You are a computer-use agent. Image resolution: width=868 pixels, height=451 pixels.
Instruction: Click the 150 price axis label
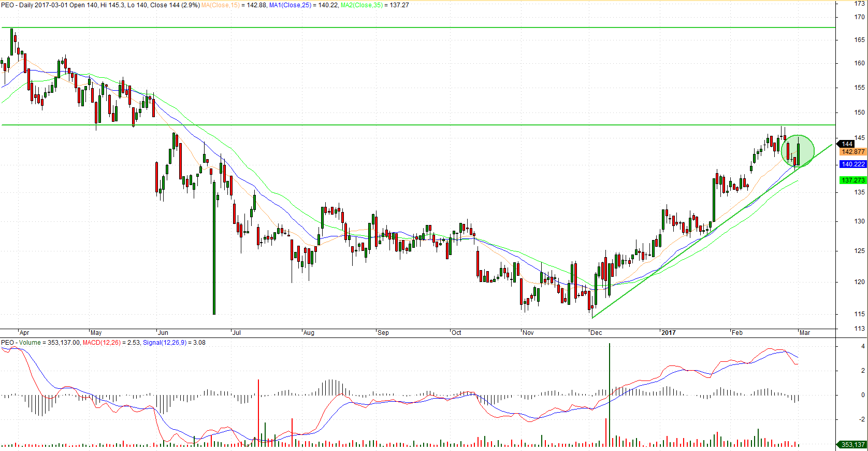860,112
